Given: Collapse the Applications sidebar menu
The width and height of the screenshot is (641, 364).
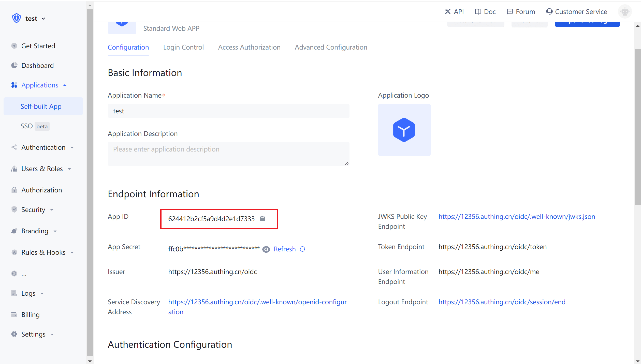Looking at the screenshot, I should click(x=40, y=85).
